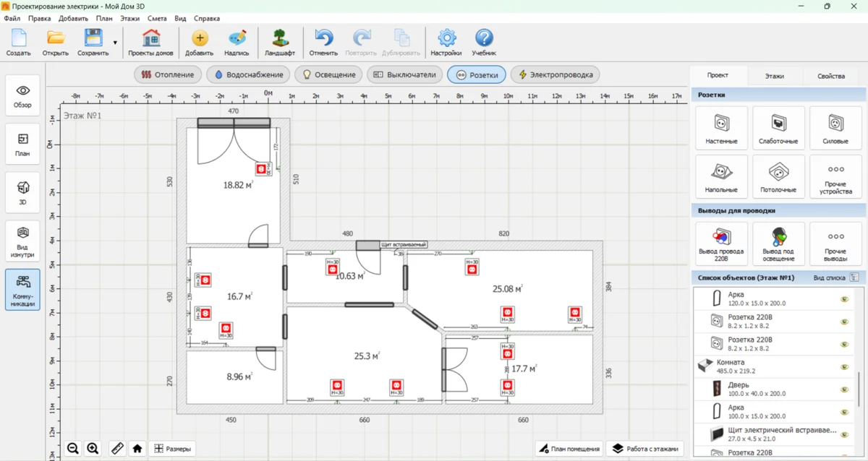The image size is (868, 461).
Task: Switch to Вид изнутри interior view
Action: [22, 241]
